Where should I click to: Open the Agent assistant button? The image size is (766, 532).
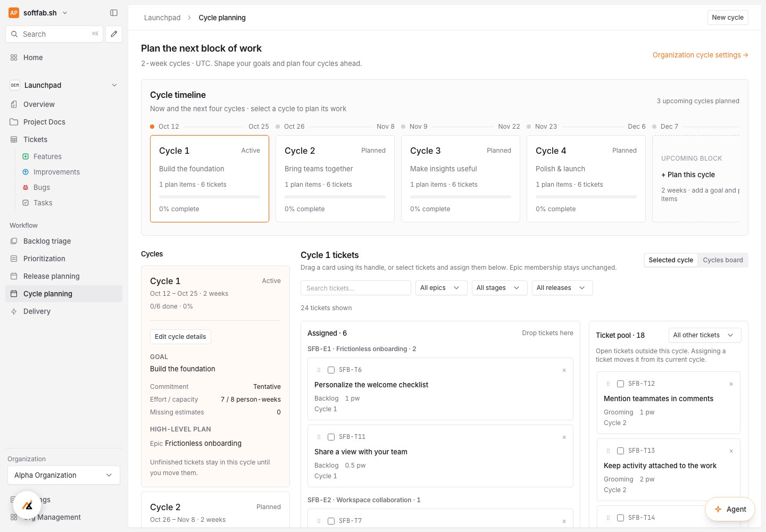(x=730, y=509)
